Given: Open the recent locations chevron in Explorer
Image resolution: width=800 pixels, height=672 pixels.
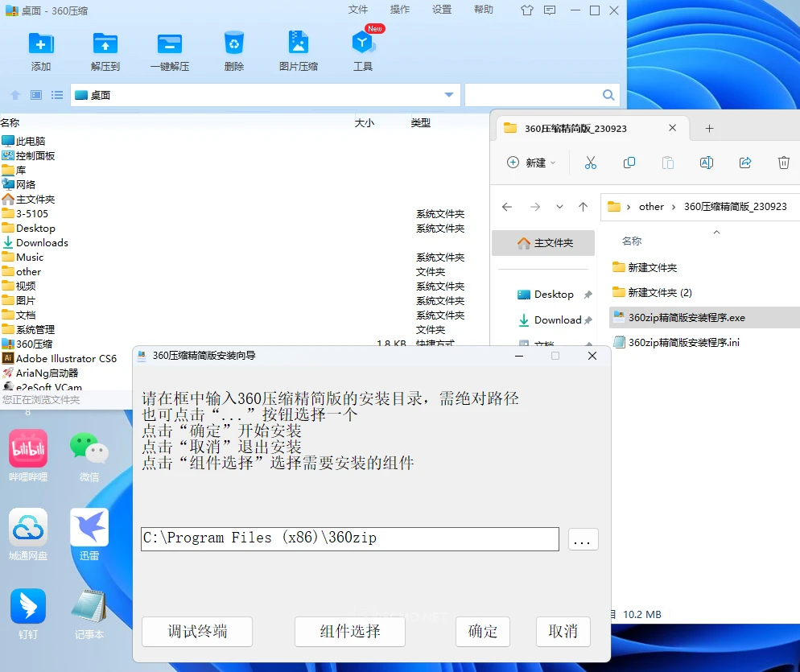Looking at the screenshot, I should [x=559, y=207].
